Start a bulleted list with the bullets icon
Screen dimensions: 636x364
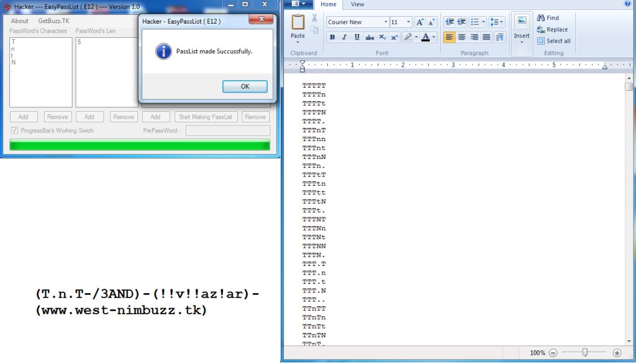[475, 22]
